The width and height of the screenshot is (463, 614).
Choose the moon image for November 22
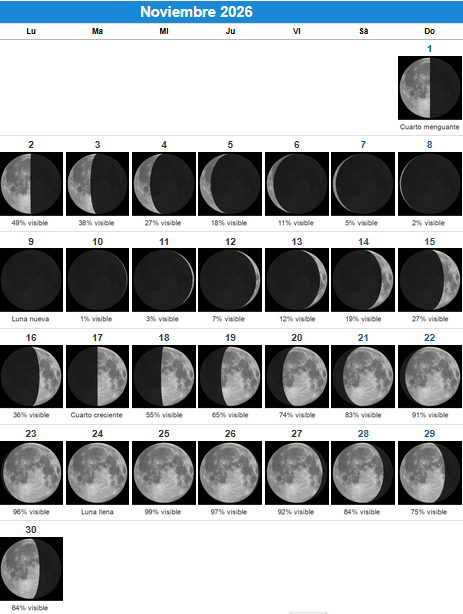(430, 376)
